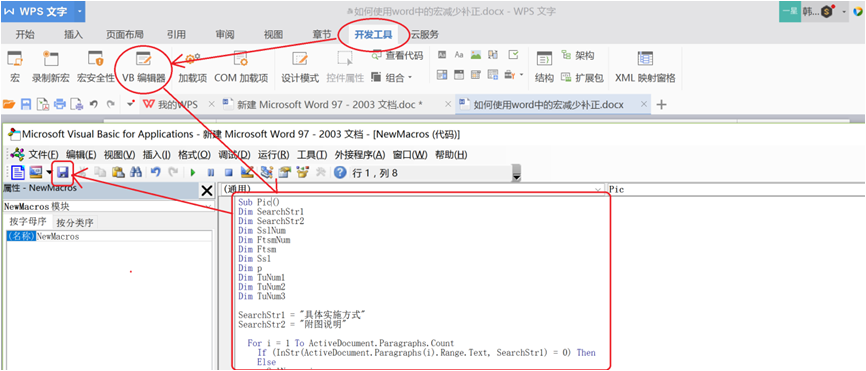Screen dimensions: 866x371
Task: Open the 工具(T) menu in VBA
Action: coord(312,155)
